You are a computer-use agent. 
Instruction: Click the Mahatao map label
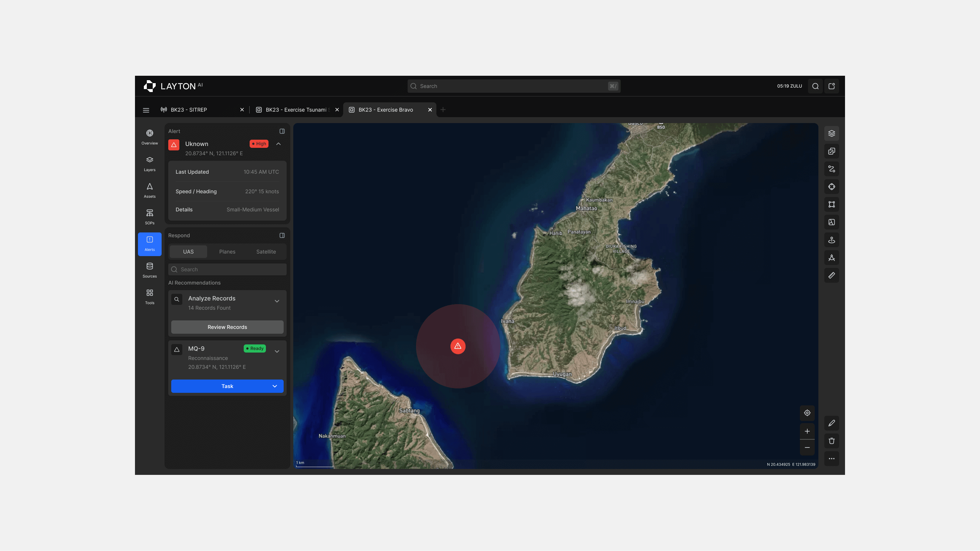(x=586, y=208)
